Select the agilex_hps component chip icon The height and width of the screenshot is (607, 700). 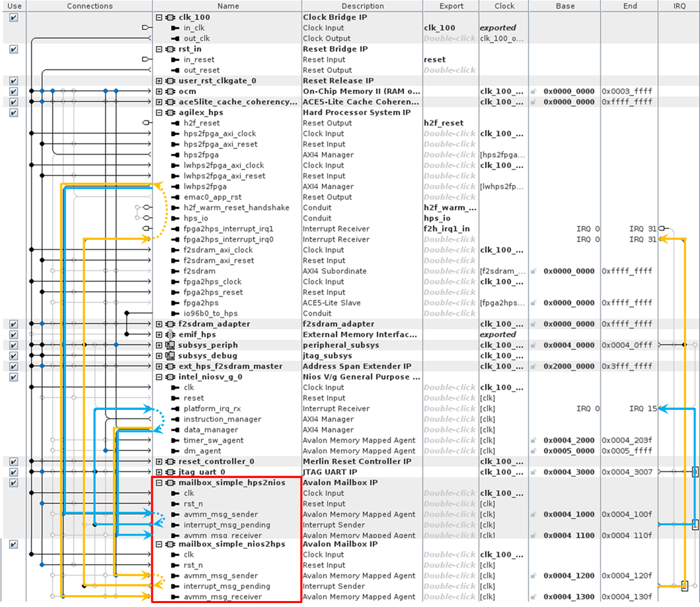170,112
